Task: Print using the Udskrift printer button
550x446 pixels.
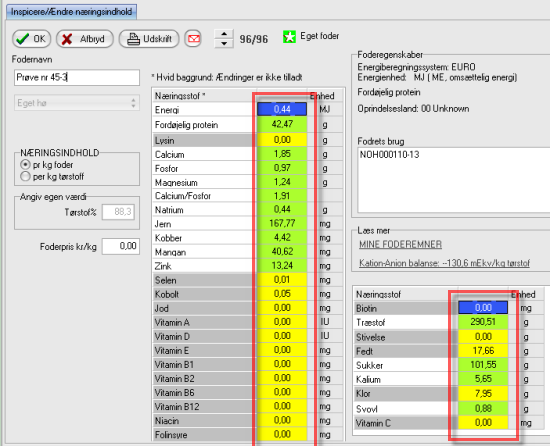Action: pos(149,39)
